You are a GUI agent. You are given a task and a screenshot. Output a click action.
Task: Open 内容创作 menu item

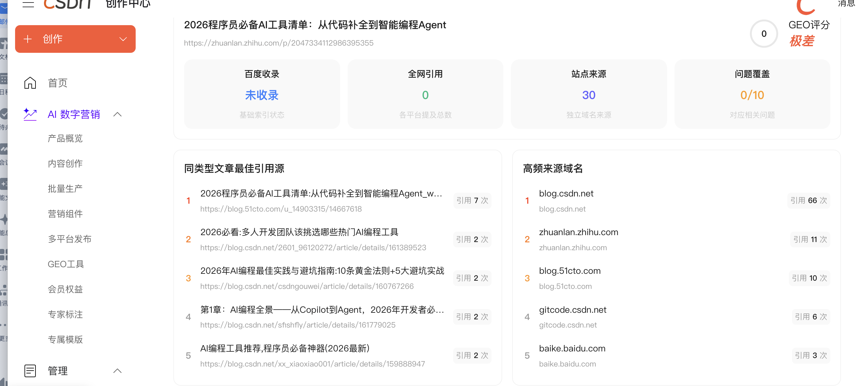point(65,163)
